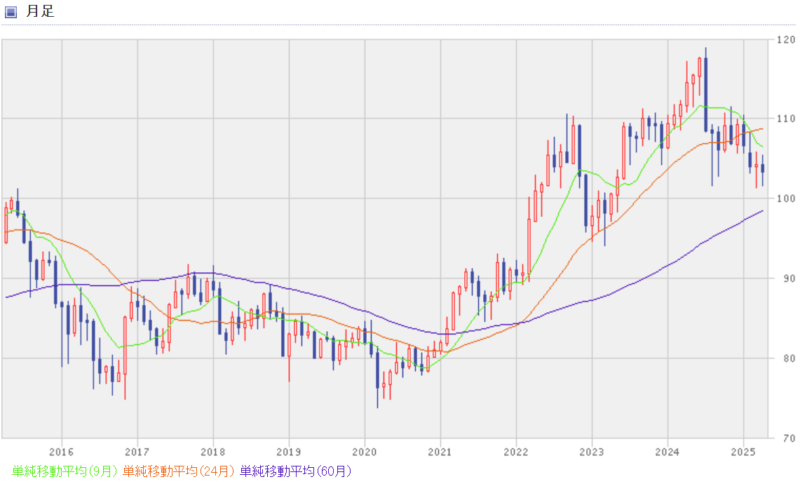Click the 月足 heading text

[x=40, y=11]
